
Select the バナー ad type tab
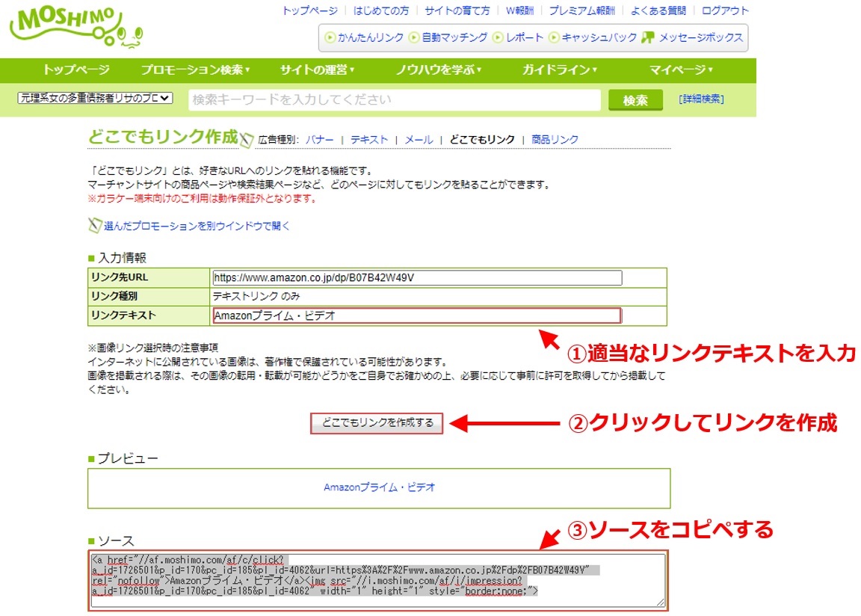(320, 140)
